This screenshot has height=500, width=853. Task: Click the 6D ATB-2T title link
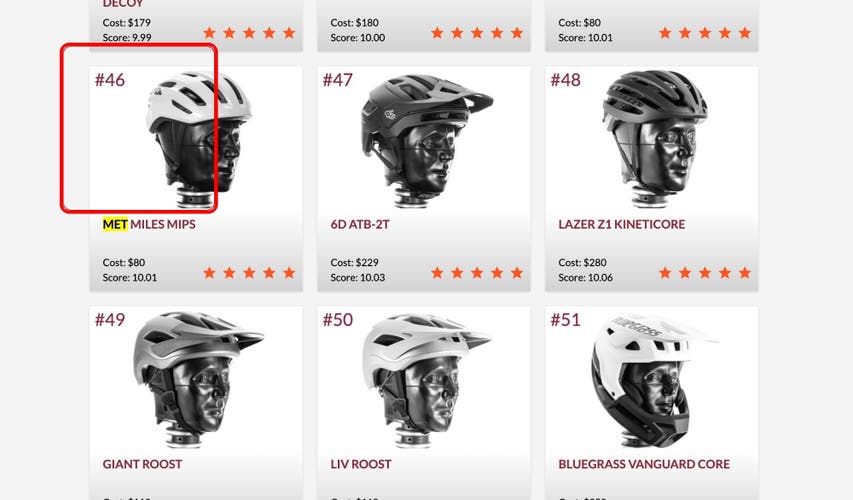tap(360, 224)
